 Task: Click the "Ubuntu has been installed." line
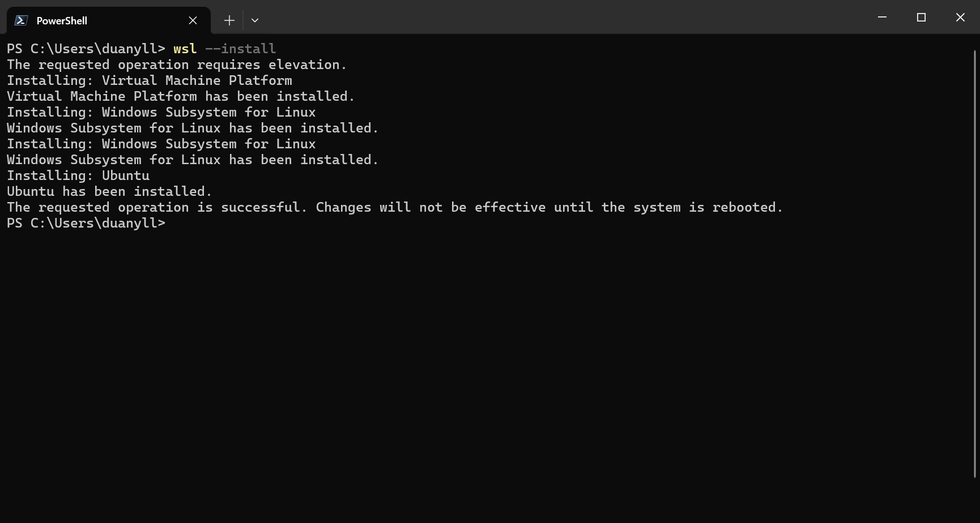[x=109, y=191]
